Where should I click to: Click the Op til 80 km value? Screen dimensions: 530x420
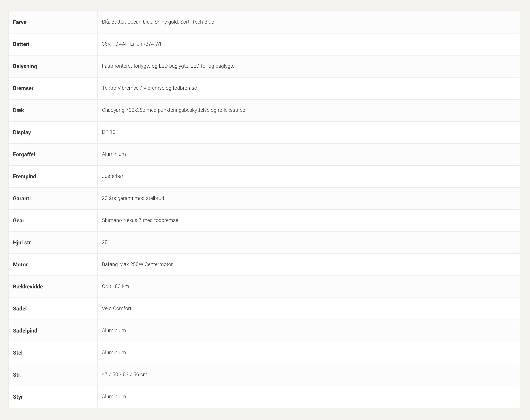coord(115,286)
